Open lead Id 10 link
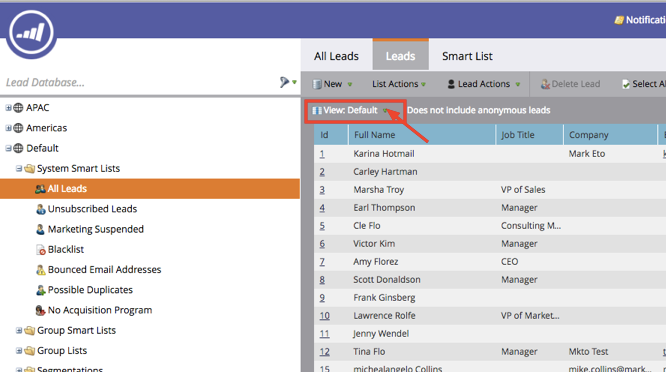The image size is (666, 372). (325, 316)
